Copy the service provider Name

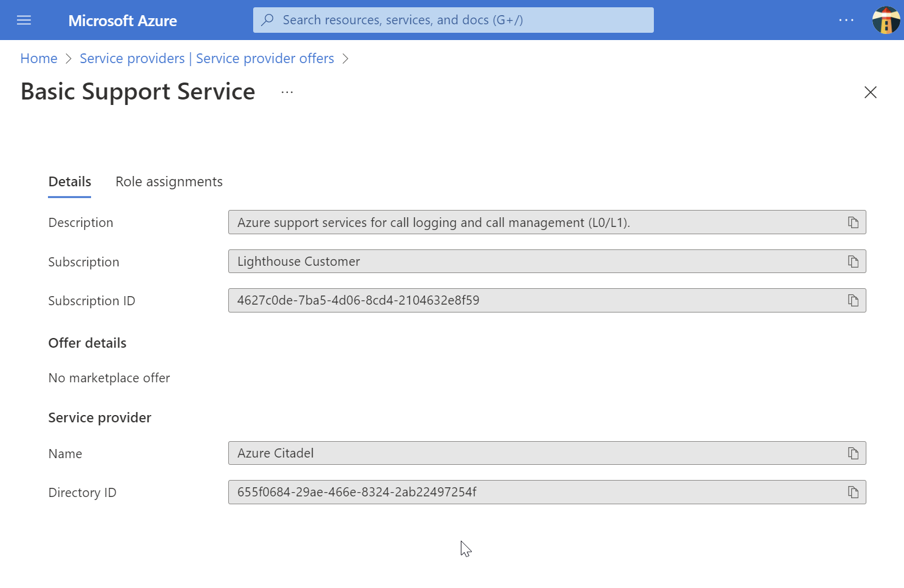point(854,453)
